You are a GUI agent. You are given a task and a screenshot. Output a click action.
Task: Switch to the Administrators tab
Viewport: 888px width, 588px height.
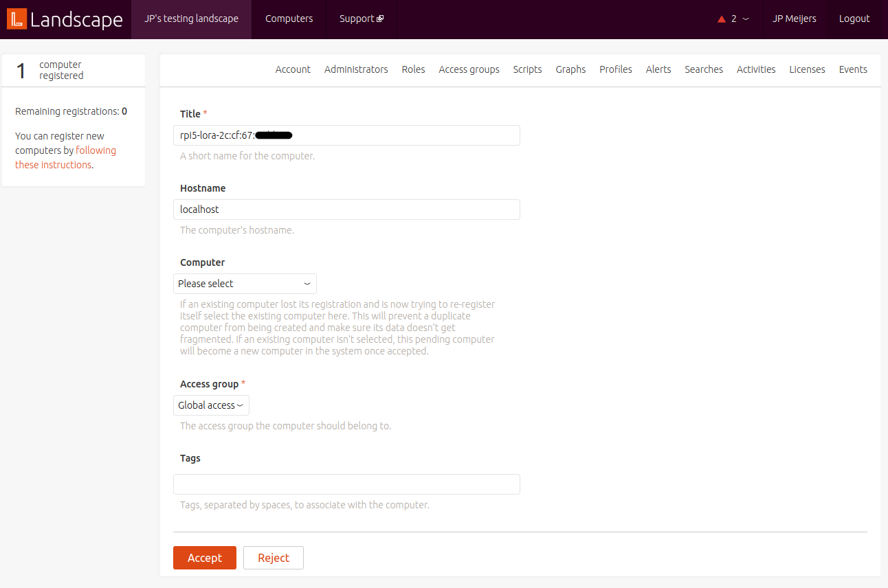(x=356, y=69)
